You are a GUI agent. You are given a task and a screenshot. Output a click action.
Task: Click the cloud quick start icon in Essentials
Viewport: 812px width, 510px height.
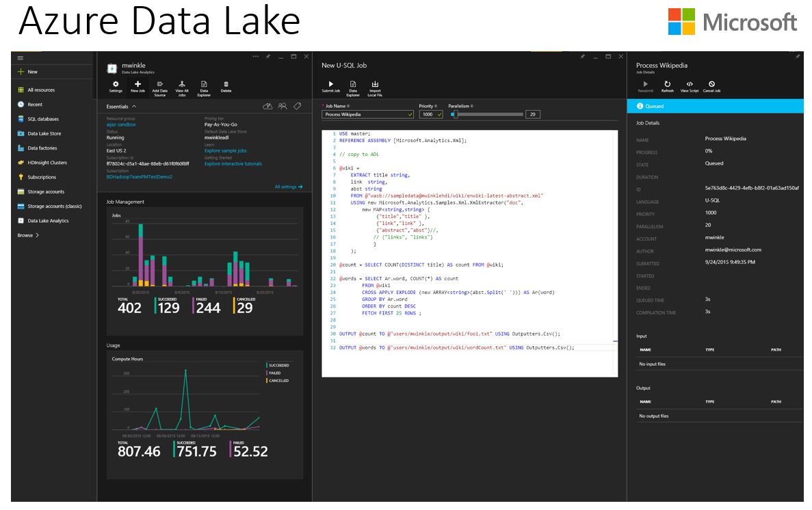[x=267, y=106]
